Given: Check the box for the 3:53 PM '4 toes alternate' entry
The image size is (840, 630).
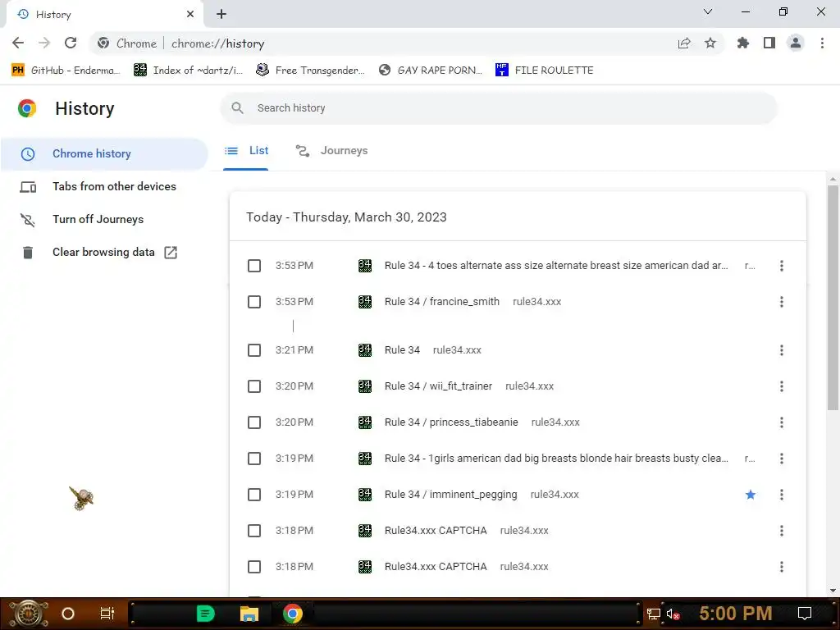Looking at the screenshot, I should pos(254,266).
